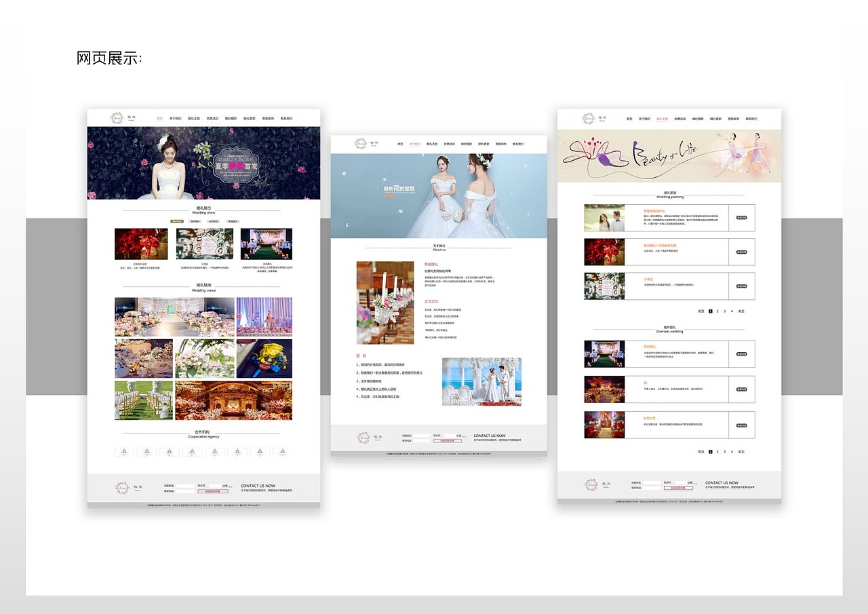Click detail button on the couple photo card
Viewport: 868px width, 614px height.
click(x=742, y=218)
